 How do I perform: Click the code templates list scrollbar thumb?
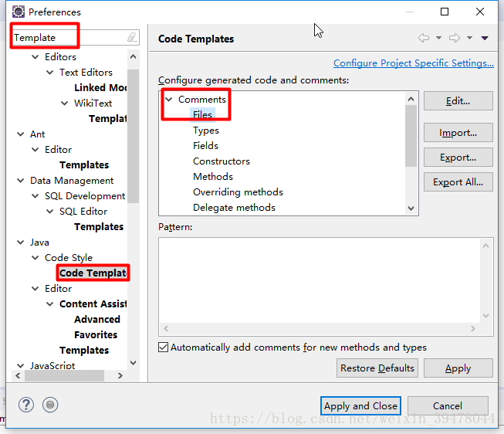(x=411, y=136)
